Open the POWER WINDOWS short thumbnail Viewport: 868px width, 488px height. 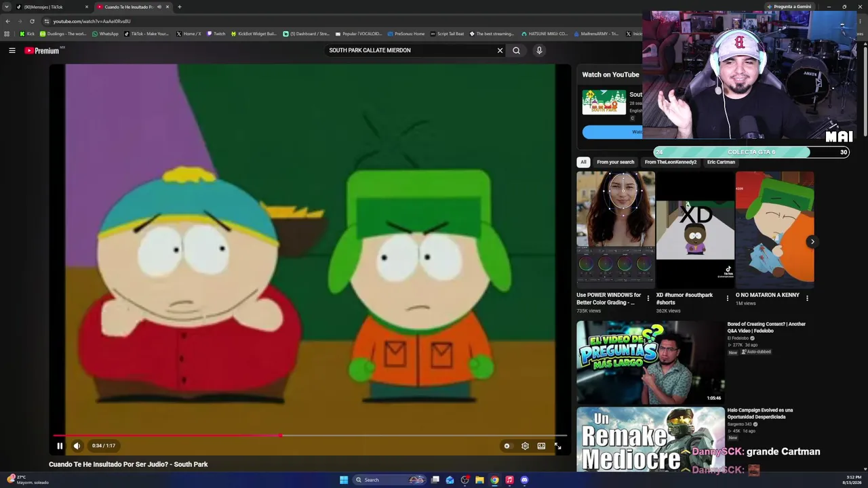(616, 230)
